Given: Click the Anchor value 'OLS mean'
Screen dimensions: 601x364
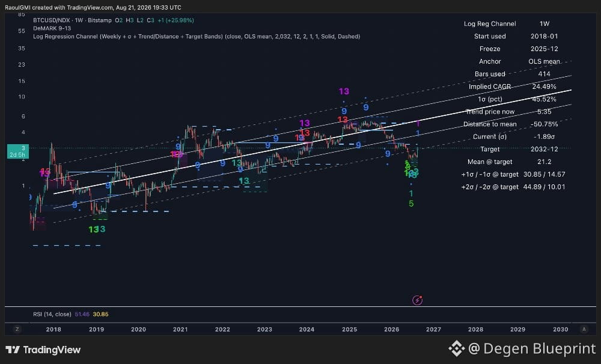Looking at the screenshot, I should click(x=545, y=62).
